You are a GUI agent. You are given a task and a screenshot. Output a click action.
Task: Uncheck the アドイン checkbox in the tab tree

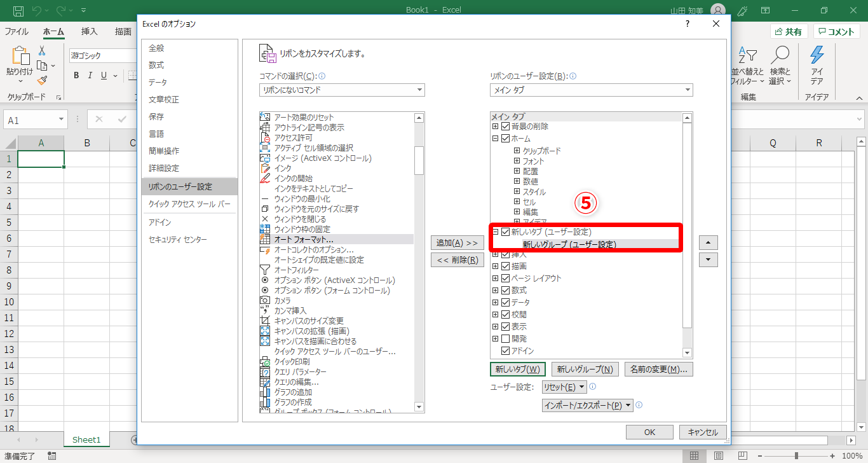506,351
